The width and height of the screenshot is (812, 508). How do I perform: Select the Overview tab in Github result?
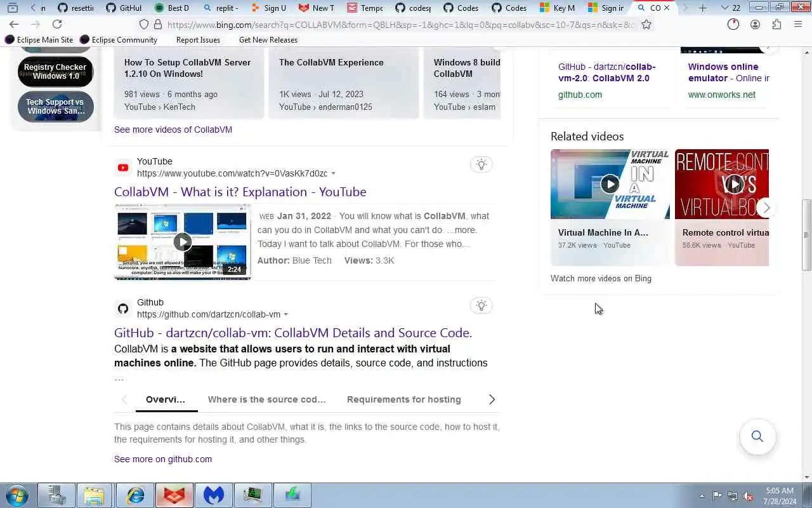[166, 399]
